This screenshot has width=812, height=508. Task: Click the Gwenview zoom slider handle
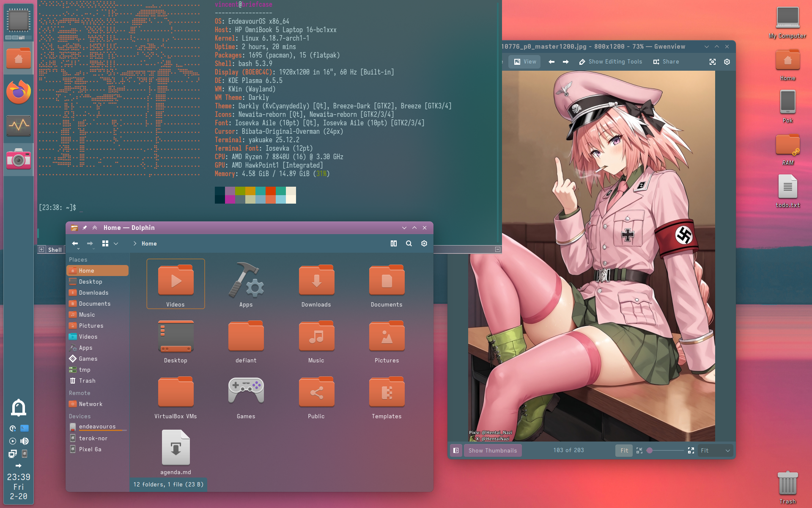point(650,450)
